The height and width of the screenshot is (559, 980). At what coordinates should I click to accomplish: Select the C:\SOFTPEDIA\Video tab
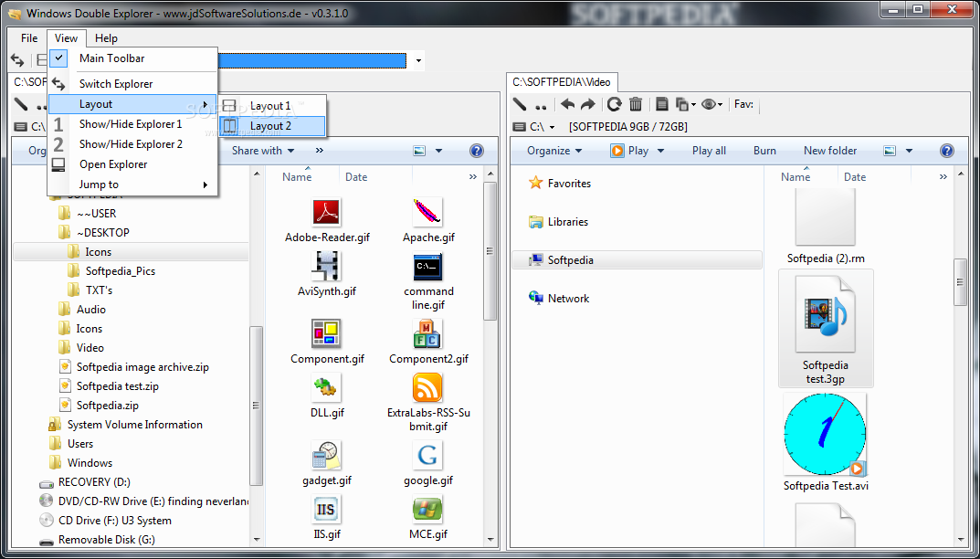(562, 82)
